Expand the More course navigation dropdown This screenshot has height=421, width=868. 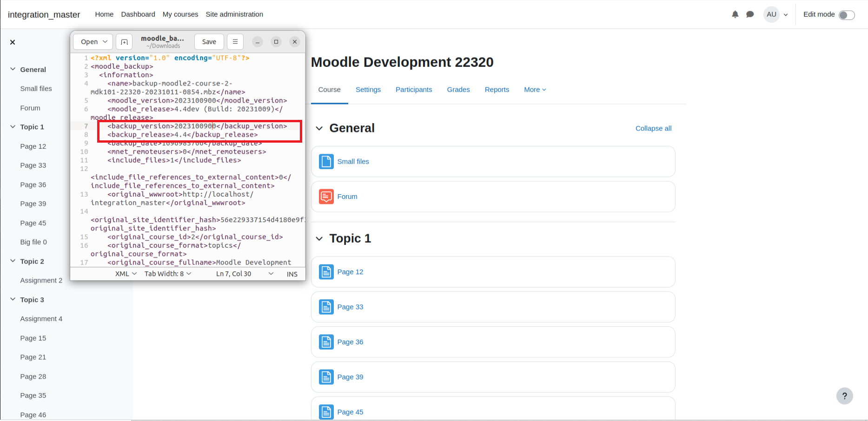pyautogui.click(x=535, y=90)
